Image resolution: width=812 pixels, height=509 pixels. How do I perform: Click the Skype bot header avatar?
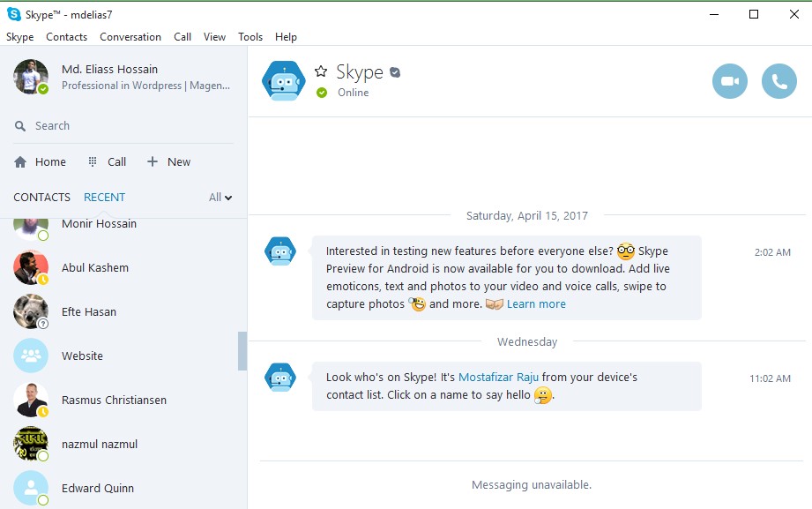tap(283, 81)
